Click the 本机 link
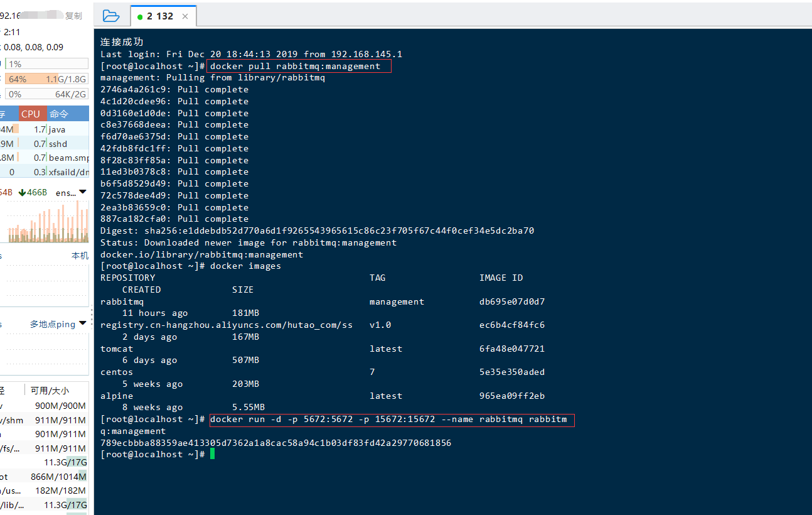812x515 pixels. pyautogui.click(x=80, y=256)
